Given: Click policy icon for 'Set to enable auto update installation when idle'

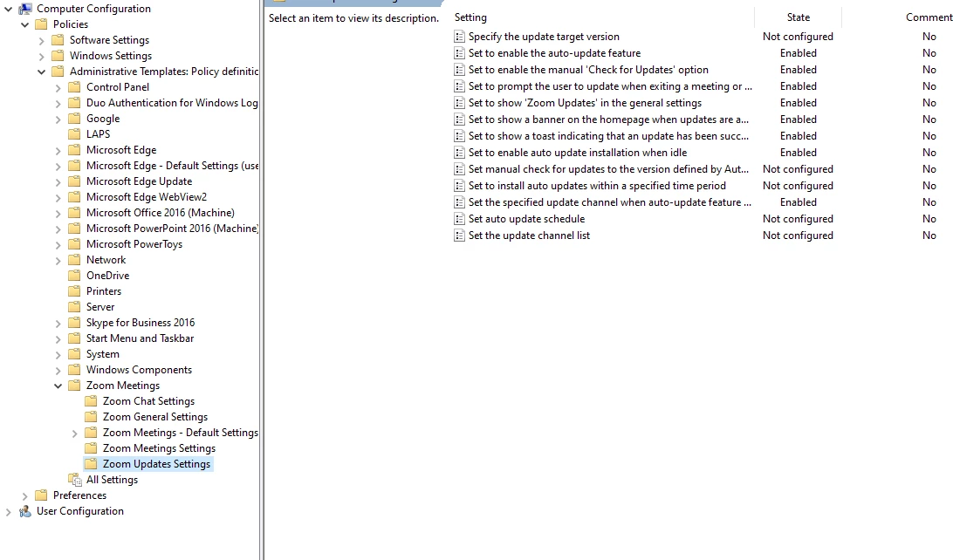Looking at the screenshot, I should [x=459, y=153].
